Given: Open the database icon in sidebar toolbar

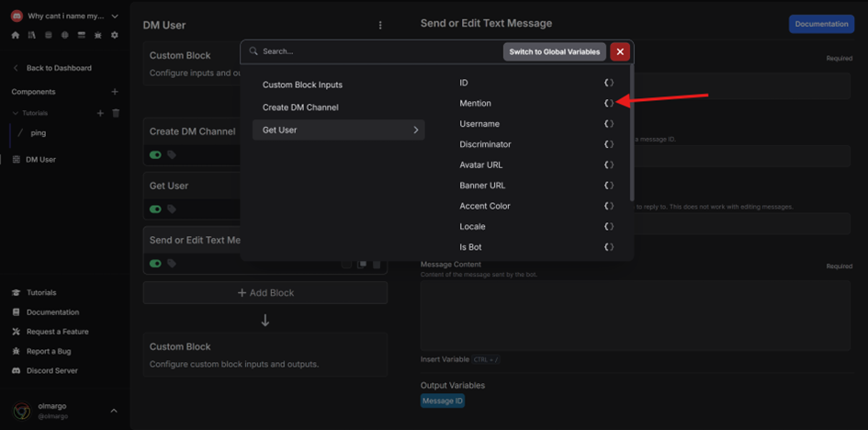Looking at the screenshot, I should [x=48, y=35].
